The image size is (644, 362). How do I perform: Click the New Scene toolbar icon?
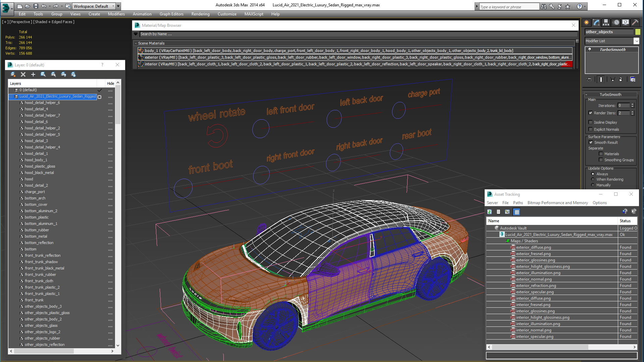pyautogui.click(x=20, y=6)
